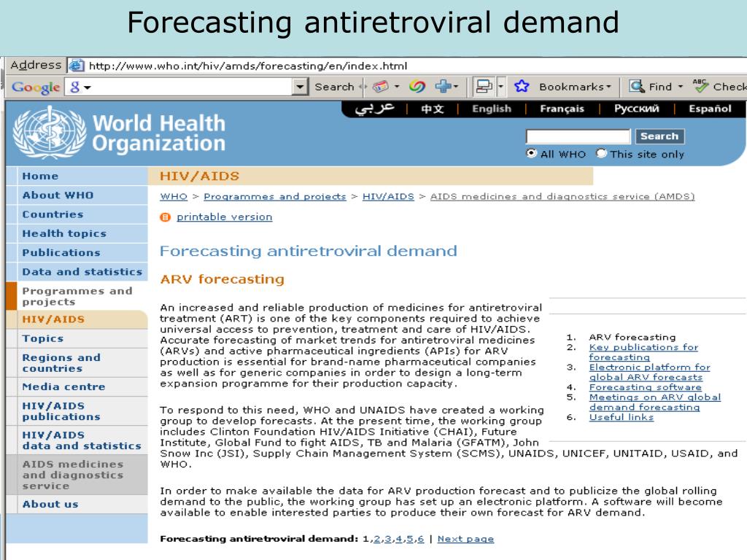Open Key publications for forecasting link

pyautogui.click(x=643, y=352)
